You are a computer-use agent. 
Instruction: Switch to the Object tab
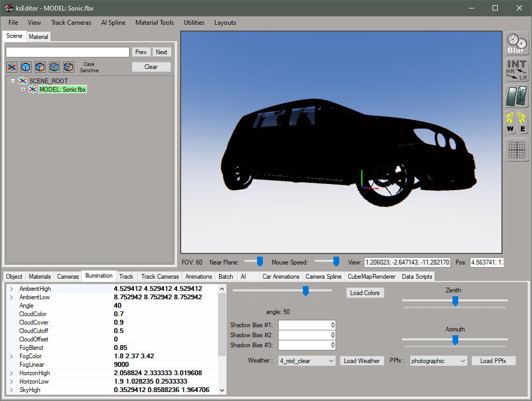click(14, 277)
